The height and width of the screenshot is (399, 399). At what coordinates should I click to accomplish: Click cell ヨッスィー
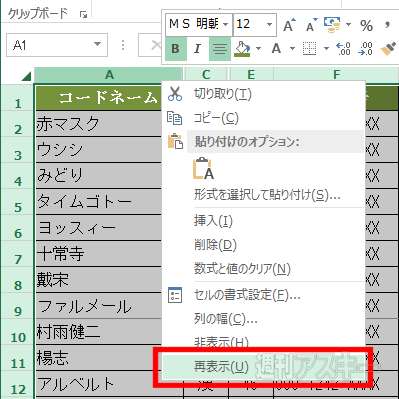tap(99, 228)
